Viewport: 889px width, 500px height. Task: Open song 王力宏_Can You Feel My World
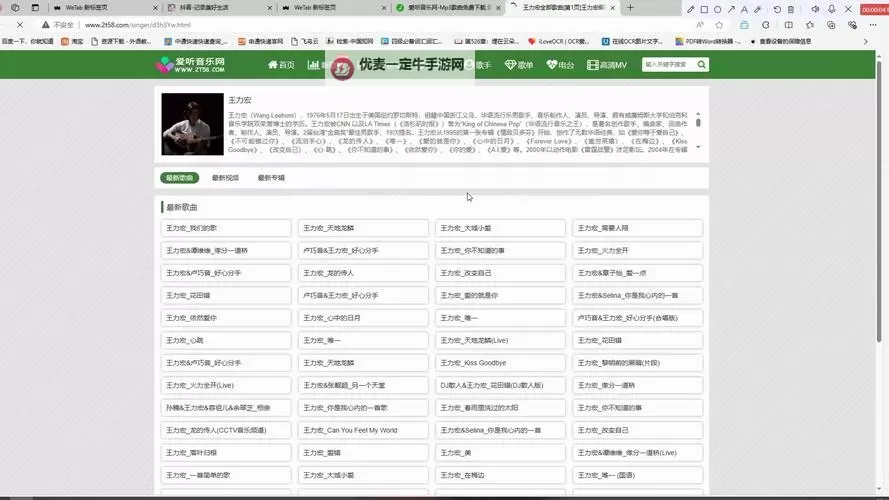click(x=363, y=430)
